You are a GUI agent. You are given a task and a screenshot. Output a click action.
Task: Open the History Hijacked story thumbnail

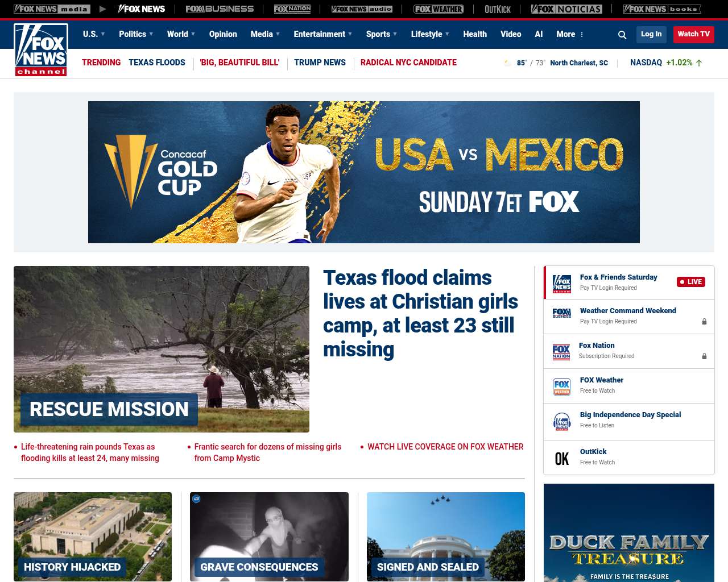click(93, 537)
